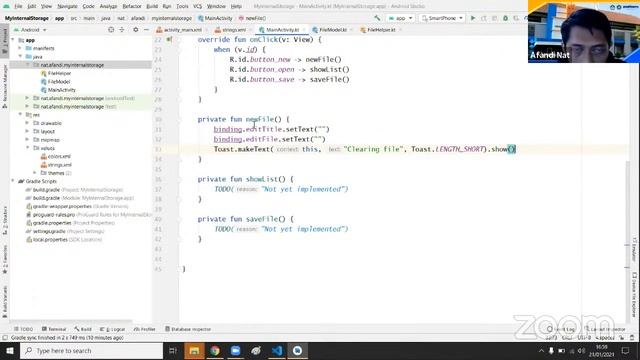This screenshot has width=640, height=360.
Task: Open proguard-rules.pro file
Action: pos(88,215)
